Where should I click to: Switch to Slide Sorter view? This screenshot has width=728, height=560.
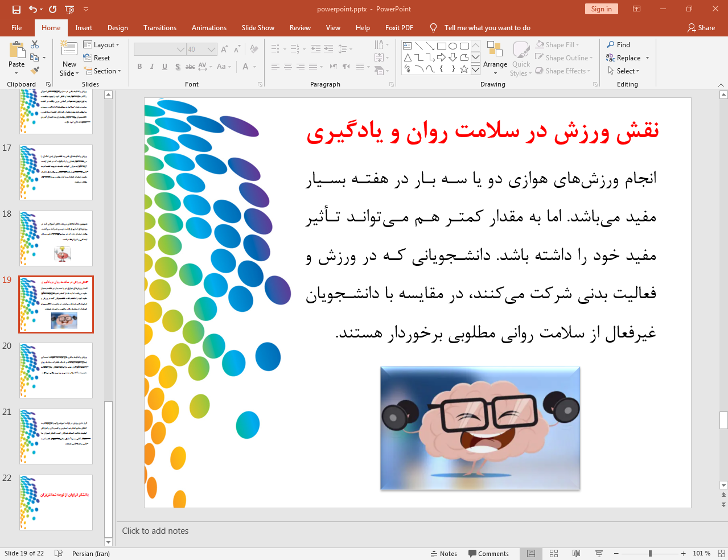click(x=554, y=554)
